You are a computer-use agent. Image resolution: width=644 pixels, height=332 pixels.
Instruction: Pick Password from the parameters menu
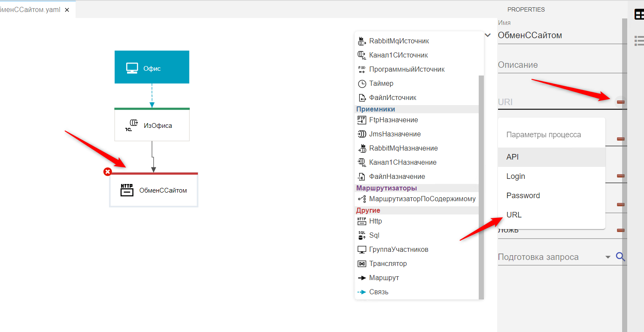[x=523, y=196]
